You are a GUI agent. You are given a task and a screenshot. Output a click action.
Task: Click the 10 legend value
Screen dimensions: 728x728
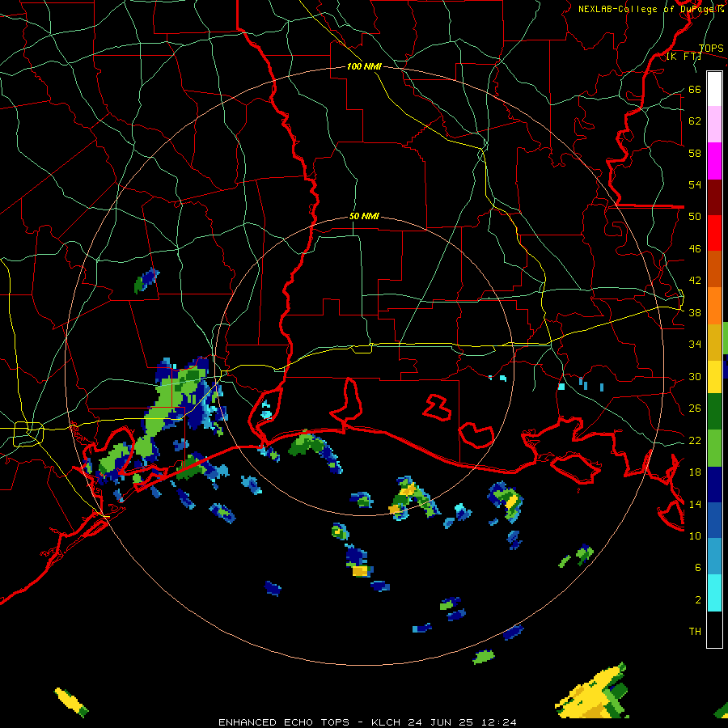coord(695,535)
